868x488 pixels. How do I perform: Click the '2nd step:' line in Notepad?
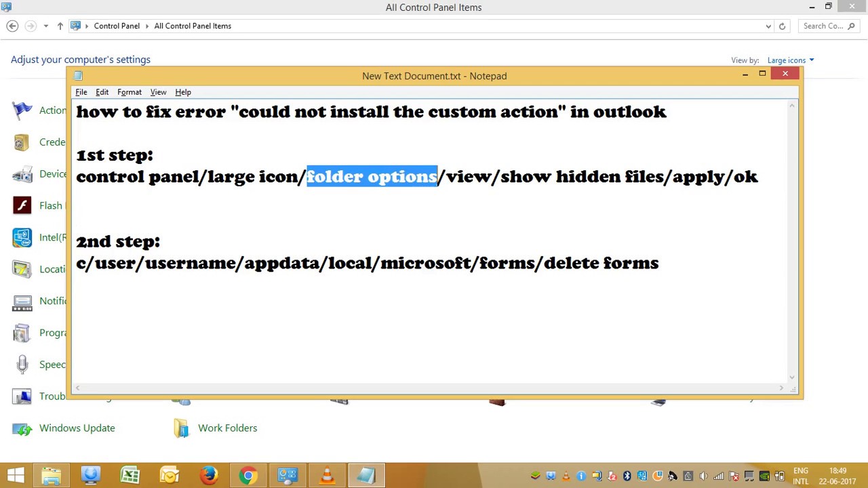click(x=118, y=241)
